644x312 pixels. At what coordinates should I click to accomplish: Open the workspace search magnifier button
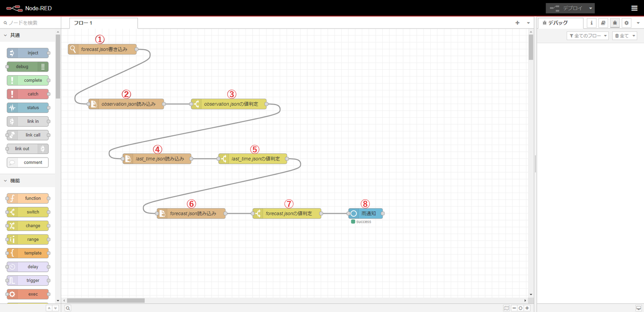point(68,308)
